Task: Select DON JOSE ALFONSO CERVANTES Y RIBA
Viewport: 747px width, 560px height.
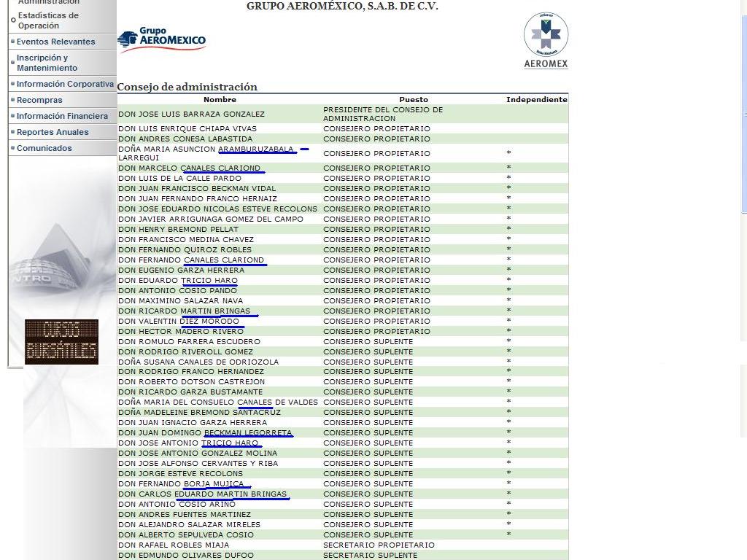Action: (x=198, y=463)
